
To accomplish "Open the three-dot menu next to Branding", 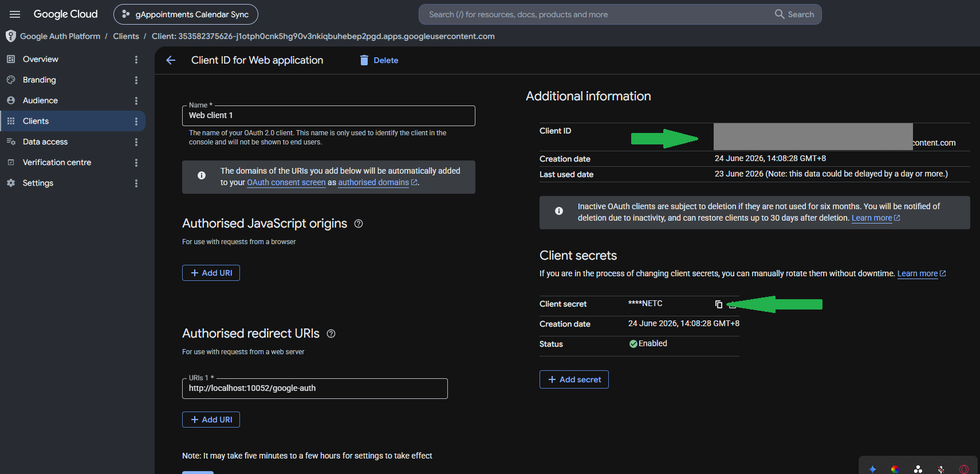I will (136, 80).
